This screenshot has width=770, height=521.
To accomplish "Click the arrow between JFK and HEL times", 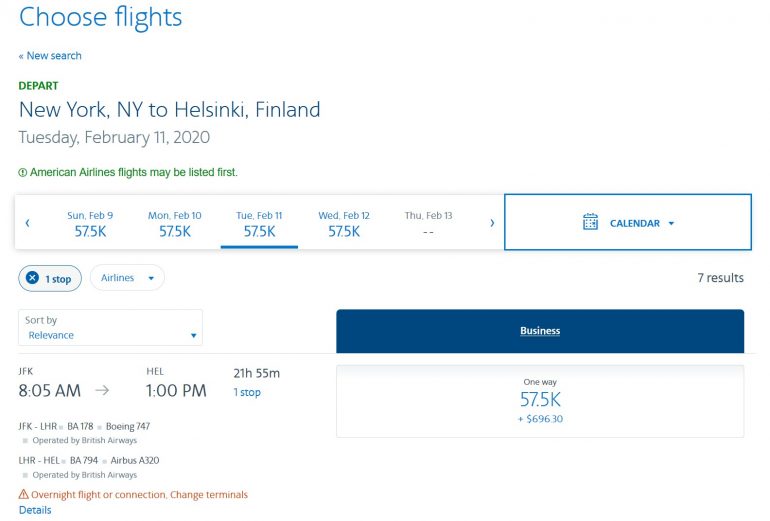I will [102, 391].
